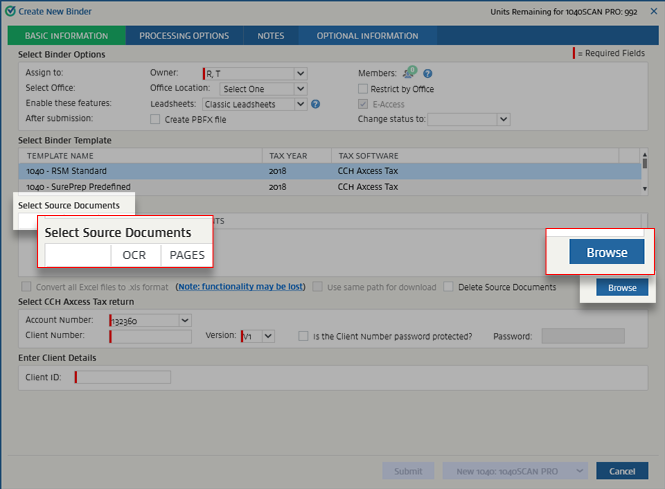Click the large highlighted Browse button
This screenshot has width=665, height=489.
(599, 252)
